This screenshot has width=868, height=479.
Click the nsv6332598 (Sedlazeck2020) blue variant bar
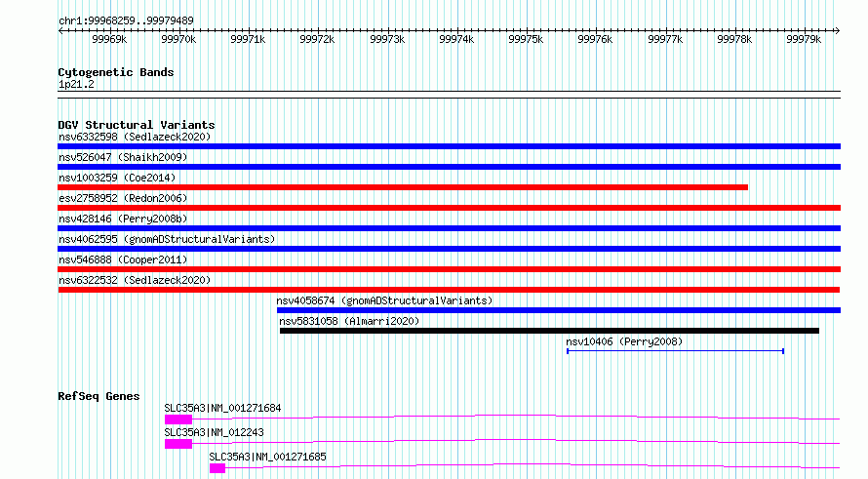[449, 146]
